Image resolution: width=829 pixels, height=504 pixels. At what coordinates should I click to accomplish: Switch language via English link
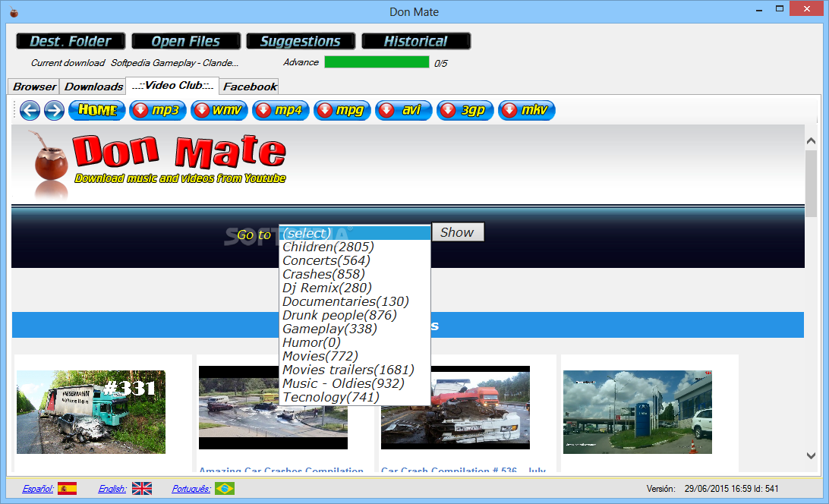tap(112, 489)
